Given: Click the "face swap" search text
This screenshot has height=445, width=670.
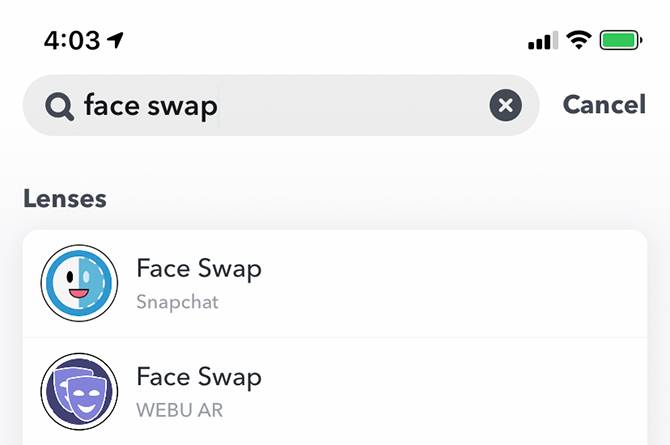Looking at the screenshot, I should click(151, 105).
